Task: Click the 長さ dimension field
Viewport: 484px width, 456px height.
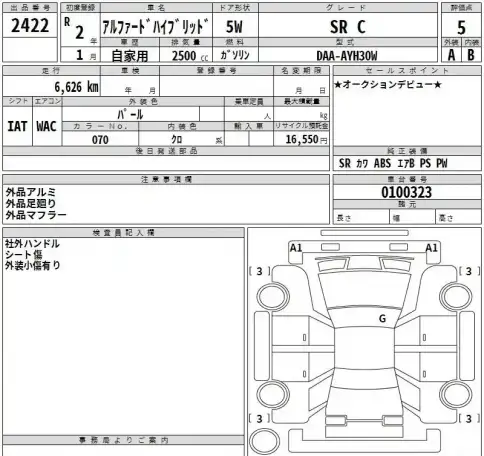Action: pyautogui.click(x=361, y=218)
